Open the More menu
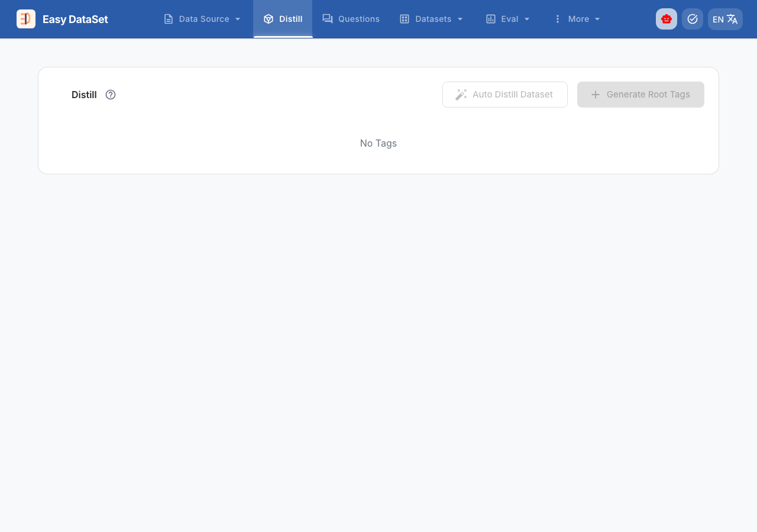Viewport: 757px width, 532px height. [x=577, y=19]
